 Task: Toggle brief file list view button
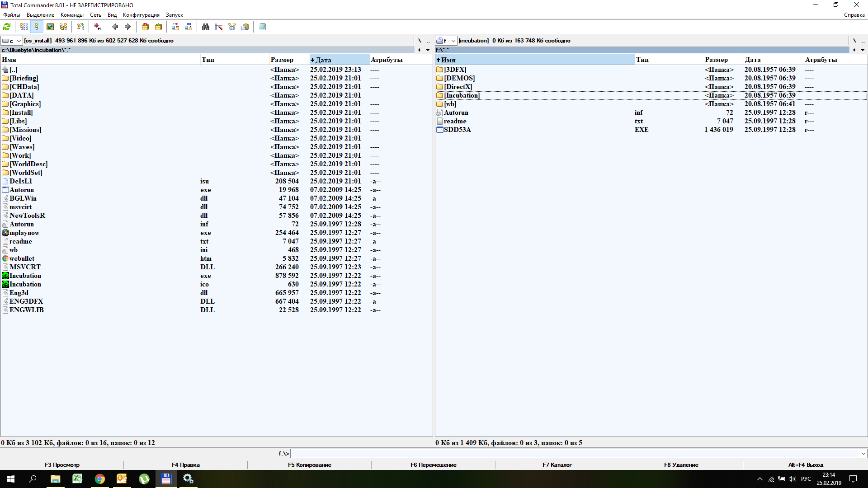point(24,27)
